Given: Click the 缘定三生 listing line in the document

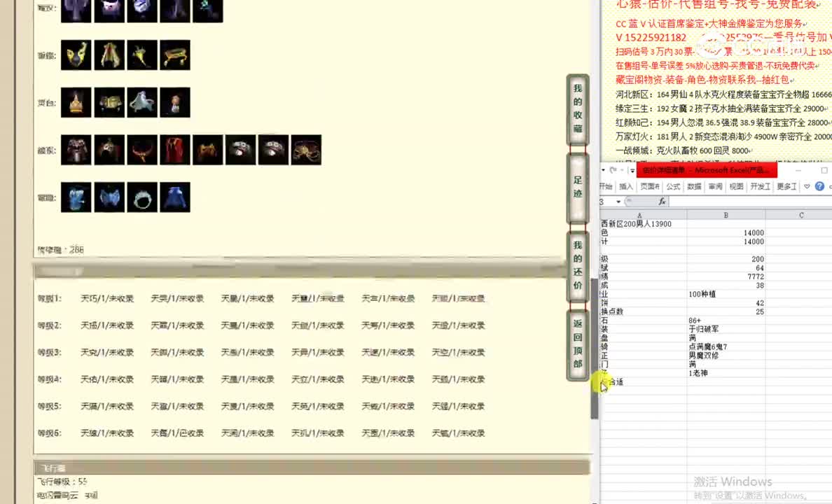Looking at the screenshot, I should click(x=722, y=108).
